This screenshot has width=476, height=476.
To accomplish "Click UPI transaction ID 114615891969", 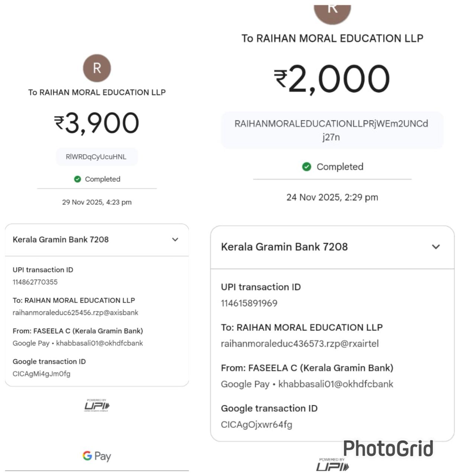I will coord(249,303).
